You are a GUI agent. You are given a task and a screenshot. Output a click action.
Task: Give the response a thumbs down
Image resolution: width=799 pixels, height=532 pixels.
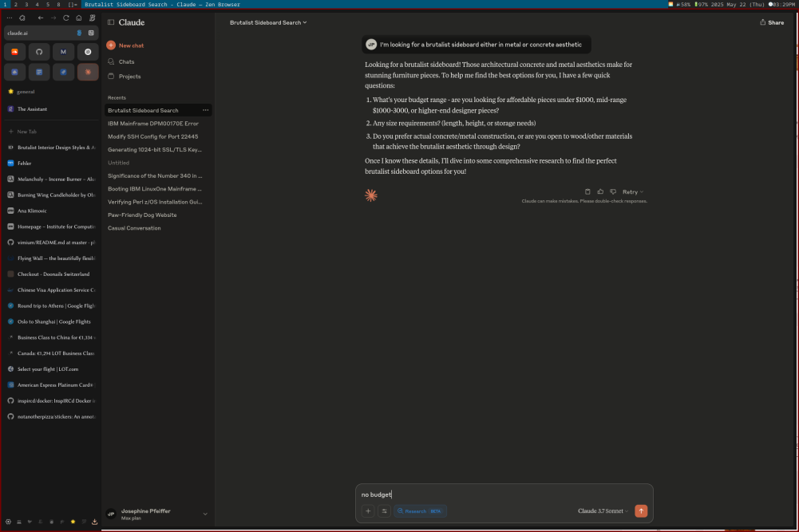pyautogui.click(x=612, y=191)
